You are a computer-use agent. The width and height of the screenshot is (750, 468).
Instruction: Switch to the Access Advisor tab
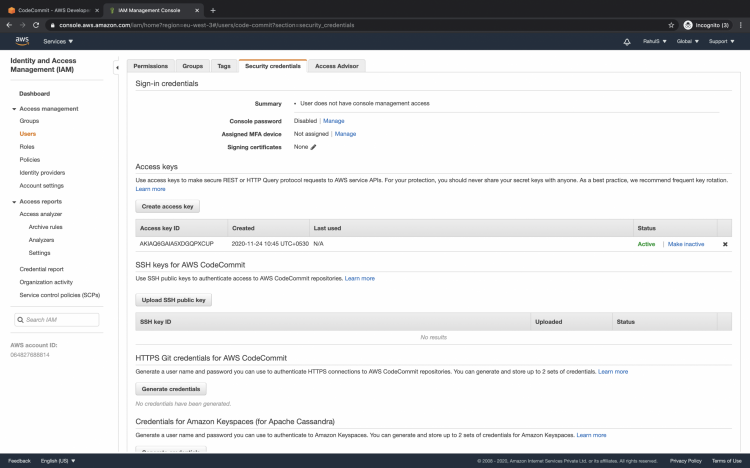pyautogui.click(x=337, y=66)
